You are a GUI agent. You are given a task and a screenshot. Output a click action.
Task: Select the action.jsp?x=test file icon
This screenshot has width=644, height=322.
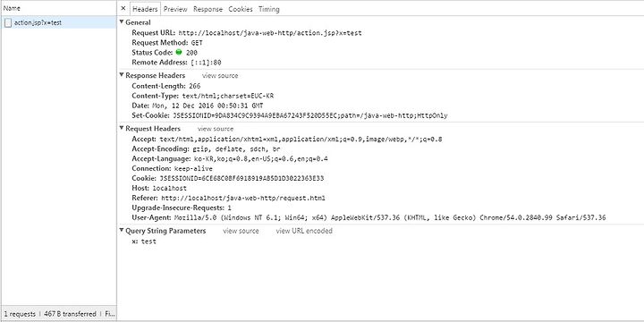[8, 23]
